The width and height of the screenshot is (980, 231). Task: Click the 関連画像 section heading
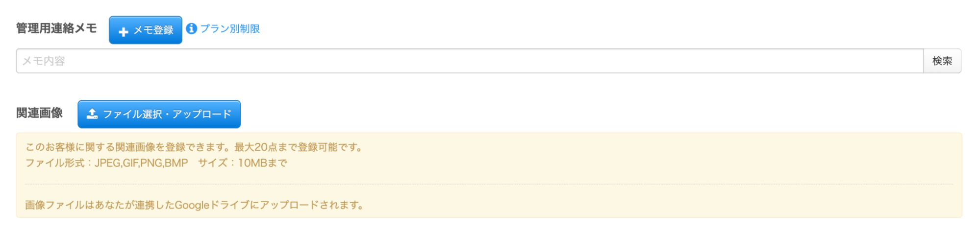tap(39, 113)
